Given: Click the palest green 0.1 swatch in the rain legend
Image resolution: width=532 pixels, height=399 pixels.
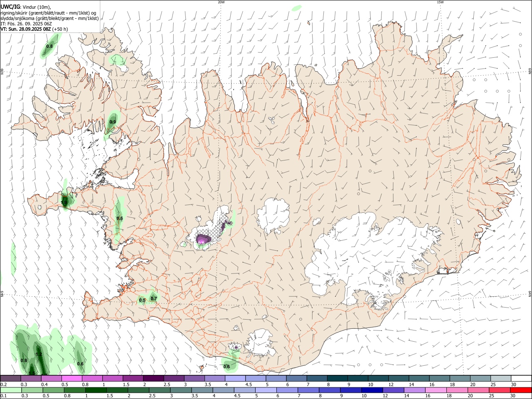Looking at the screenshot, I should pos(11,390).
